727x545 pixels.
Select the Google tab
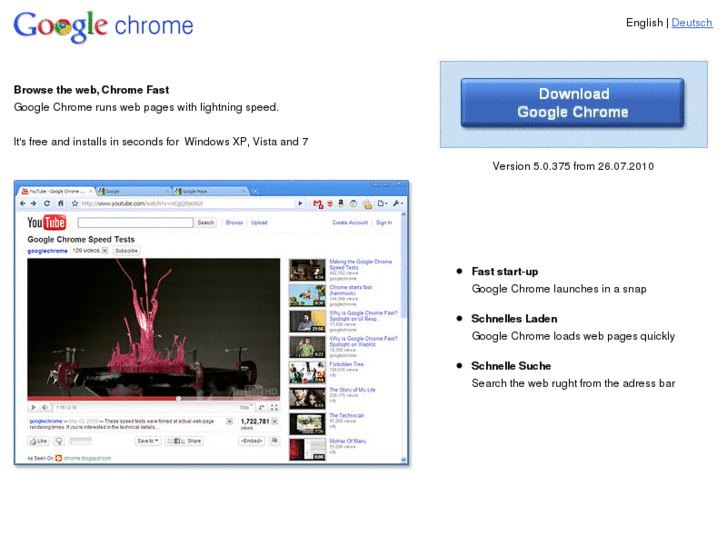[132, 191]
